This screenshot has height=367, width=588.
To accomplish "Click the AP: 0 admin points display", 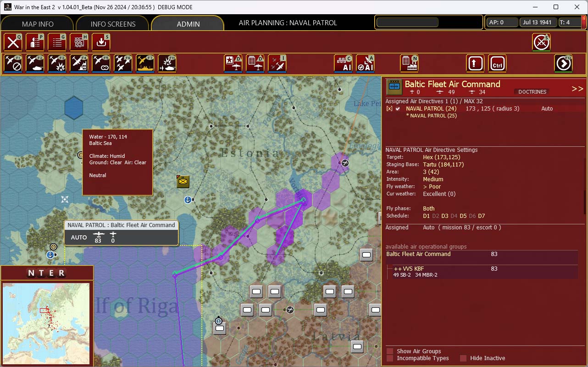I will pyautogui.click(x=502, y=22).
